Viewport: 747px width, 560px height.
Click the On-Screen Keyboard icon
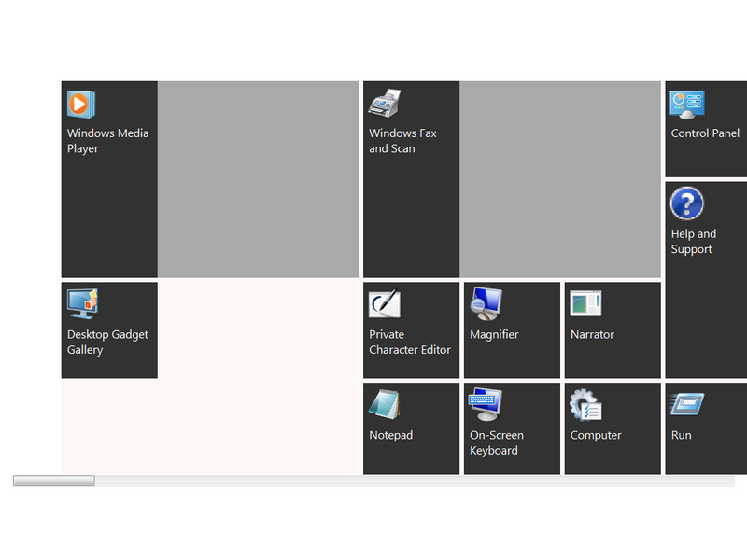(x=486, y=404)
